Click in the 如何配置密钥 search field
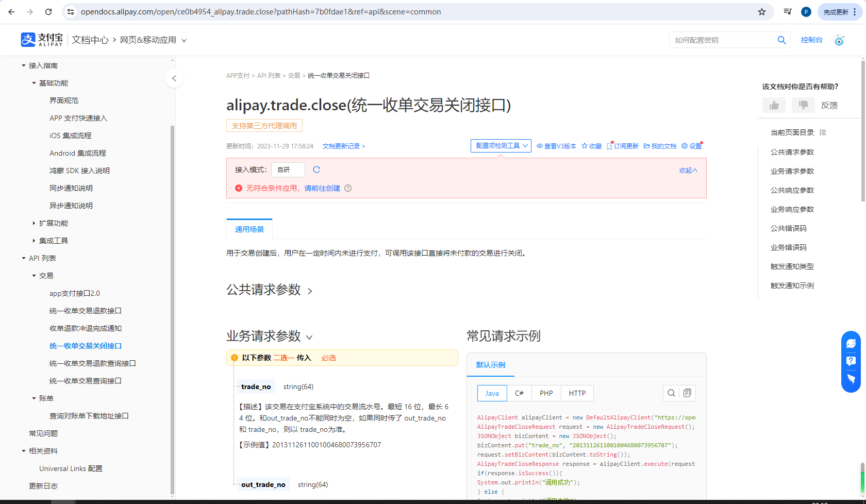Image resolution: width=866 pixels, height=504 pixels. pyautogui.click(x=723, y=40)
